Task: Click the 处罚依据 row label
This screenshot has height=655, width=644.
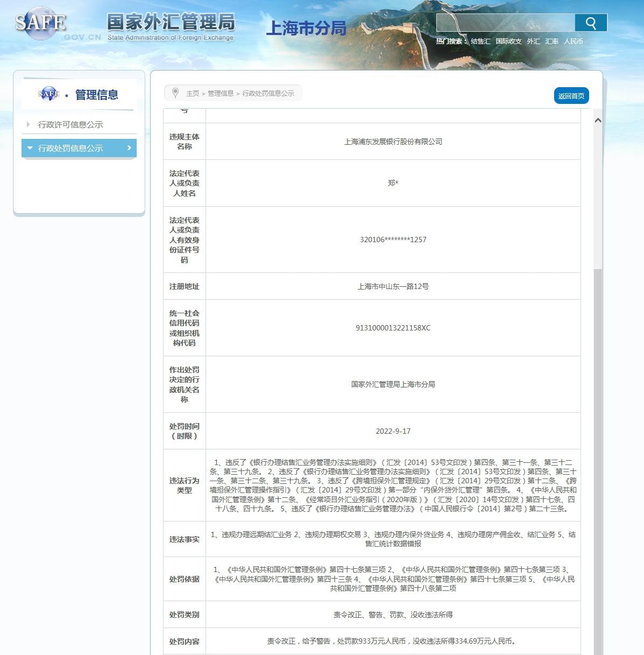Action: [185, 579]
